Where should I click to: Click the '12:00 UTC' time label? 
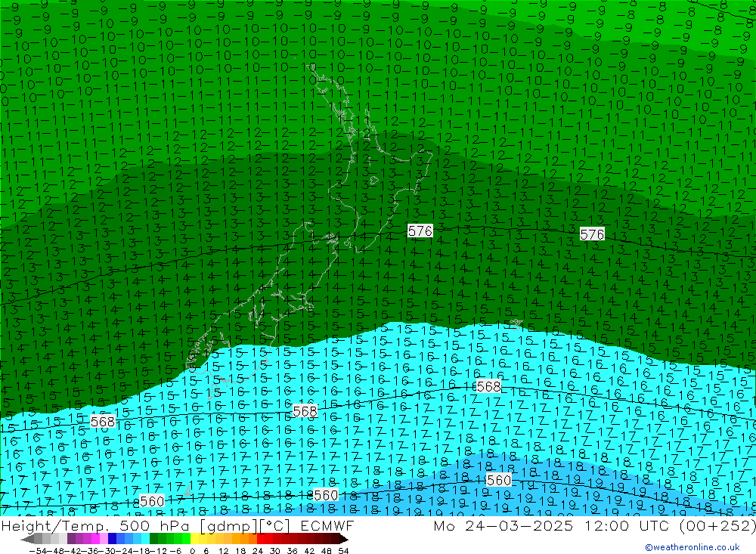627,525
